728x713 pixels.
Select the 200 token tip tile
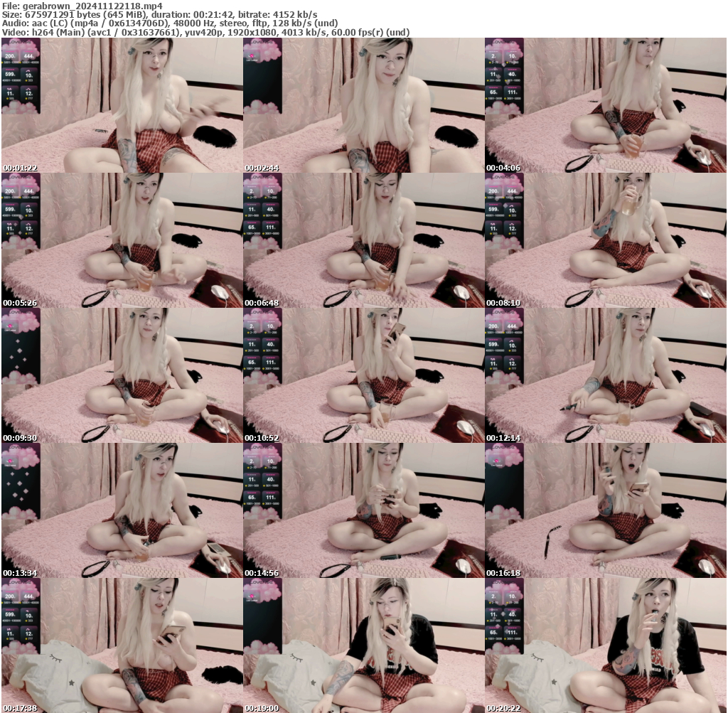[10, 56]
